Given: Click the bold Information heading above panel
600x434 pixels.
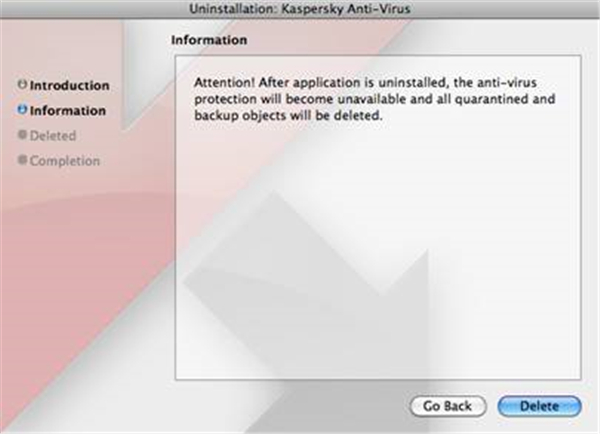Looking at the screenshot, I should pos(209,41).
